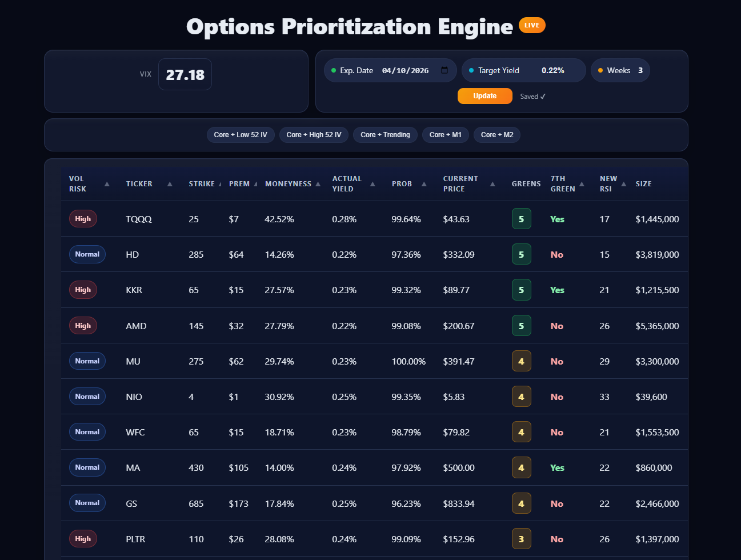Edit the Exp. Date input 04/10/2026
741x560 pixels.
(x=405, y=70)
